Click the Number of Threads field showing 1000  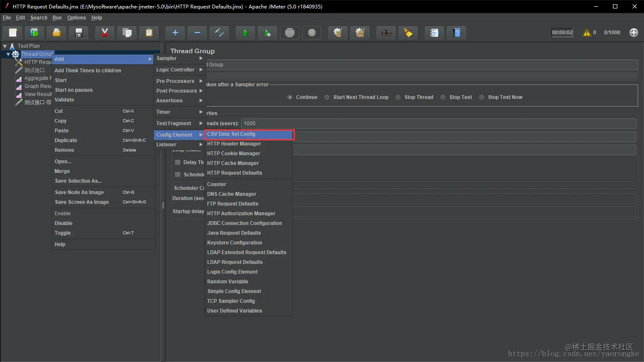(x=439, y=123)
